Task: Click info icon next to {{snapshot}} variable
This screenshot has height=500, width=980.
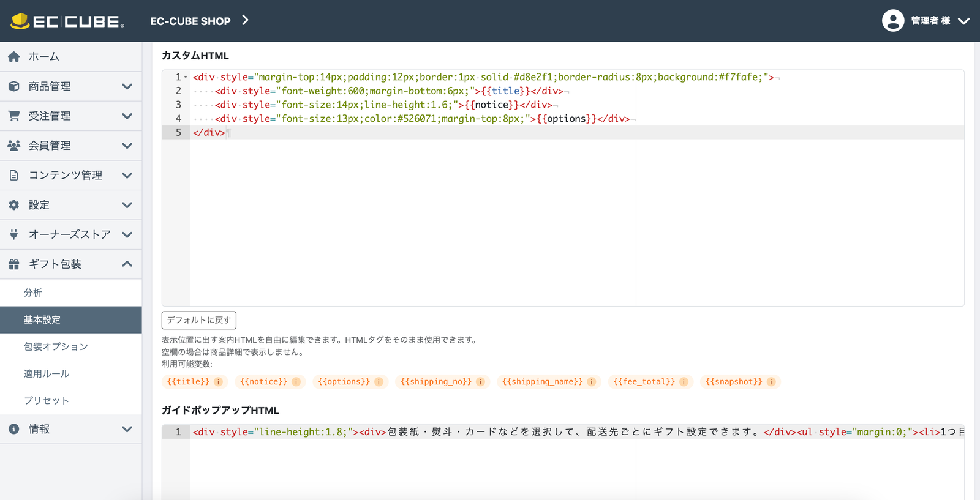Action: pyautogui.click(x=771, y=382)
